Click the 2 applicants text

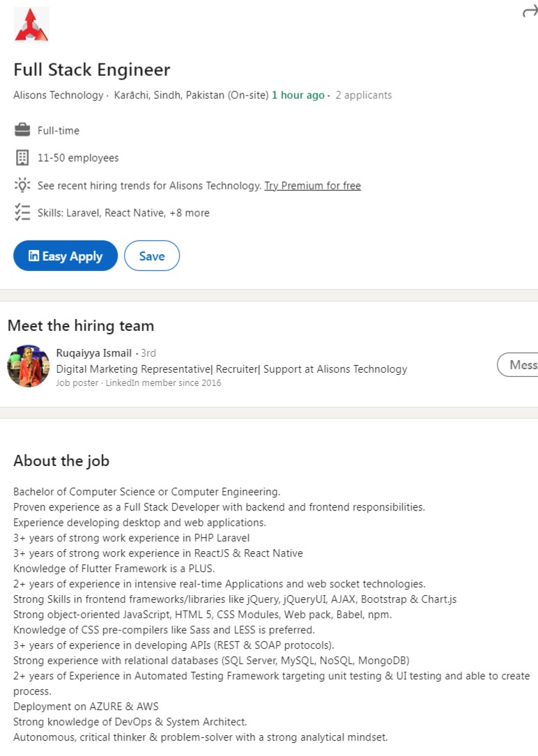pyautogui.click(x=364, y=95)
